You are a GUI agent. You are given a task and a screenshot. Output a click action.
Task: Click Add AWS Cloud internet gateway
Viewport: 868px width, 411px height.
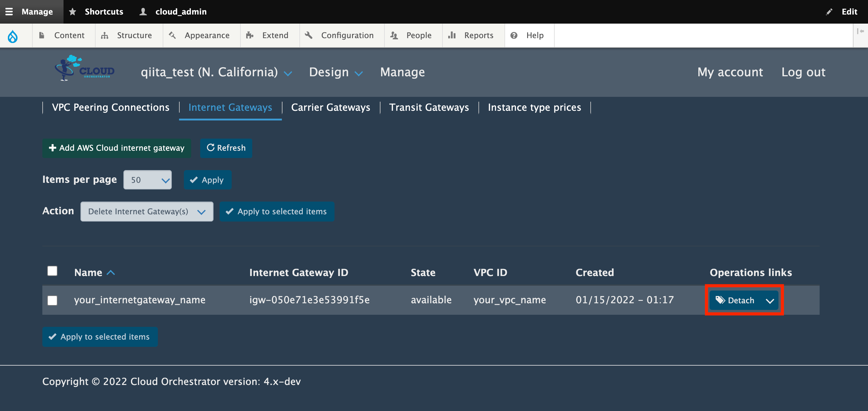(x=116, y=148)
